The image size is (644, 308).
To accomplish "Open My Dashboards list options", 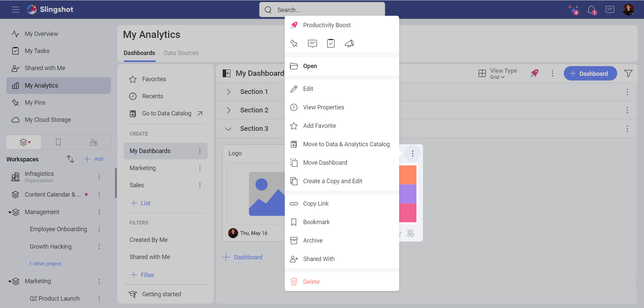I will point(200,151).
